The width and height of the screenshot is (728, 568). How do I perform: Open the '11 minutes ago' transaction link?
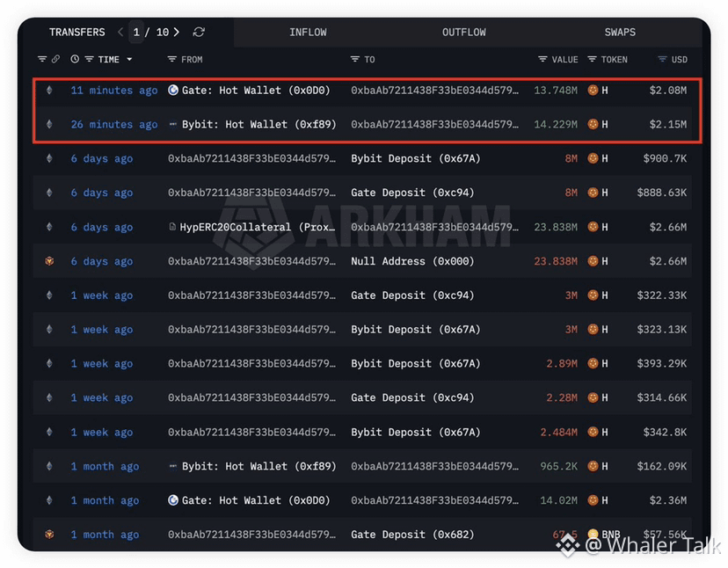click(x=113, y=90)
